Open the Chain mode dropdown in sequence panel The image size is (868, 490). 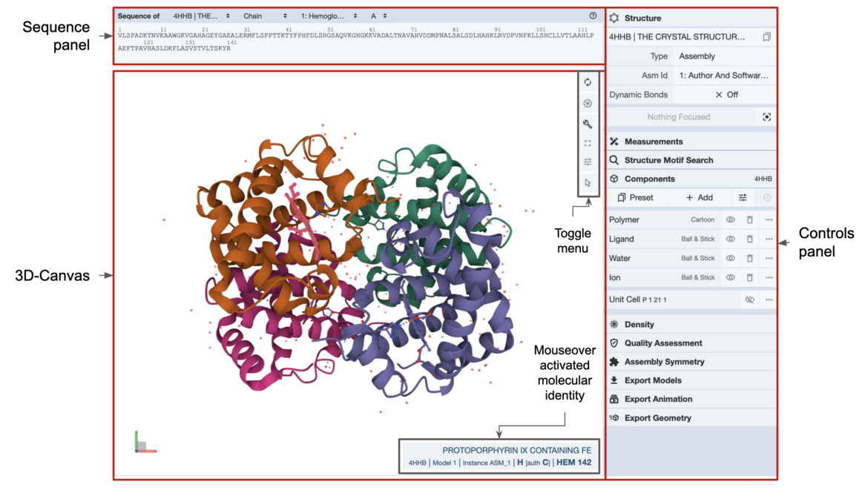pos(265,16)
